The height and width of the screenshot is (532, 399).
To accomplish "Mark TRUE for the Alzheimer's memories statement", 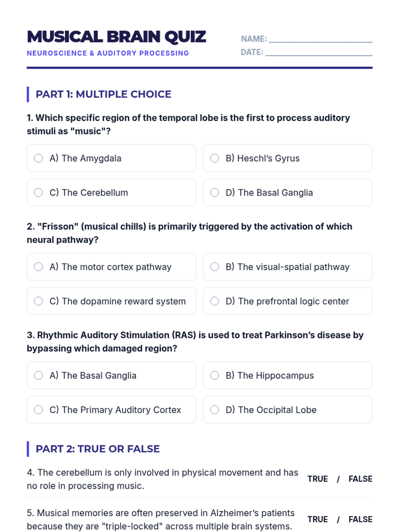I will (318, 519).
